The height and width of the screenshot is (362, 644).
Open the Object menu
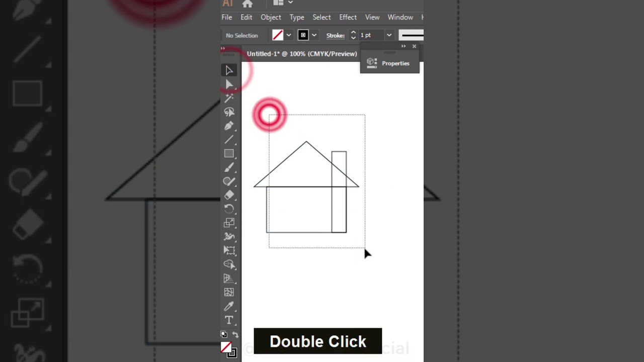[271, 17]
